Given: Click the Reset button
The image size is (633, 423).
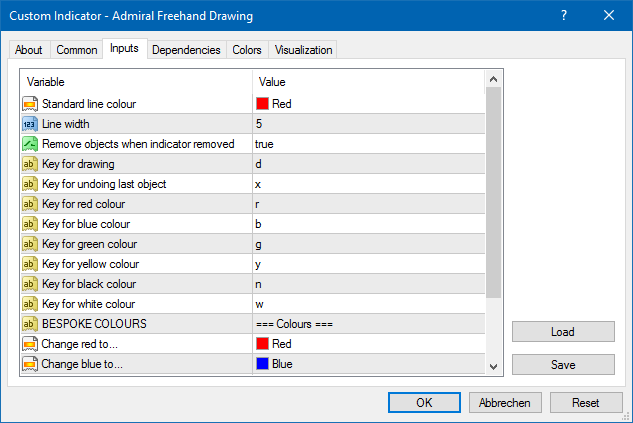Looking at the screenshot, I should [x=586, y=402].
